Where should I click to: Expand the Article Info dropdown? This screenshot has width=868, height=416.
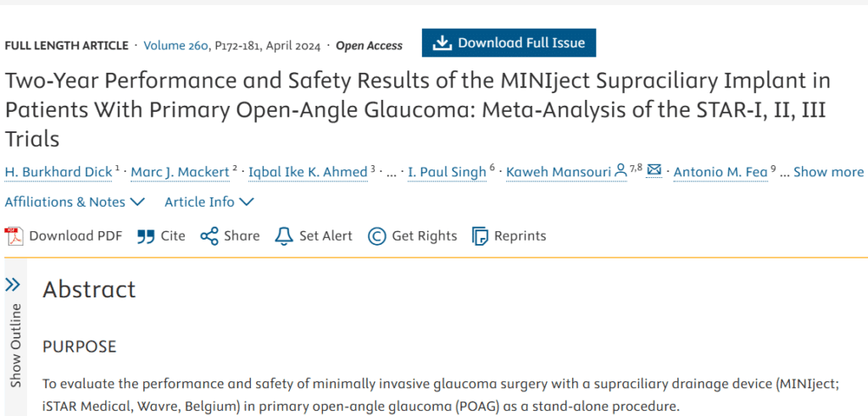209,202
